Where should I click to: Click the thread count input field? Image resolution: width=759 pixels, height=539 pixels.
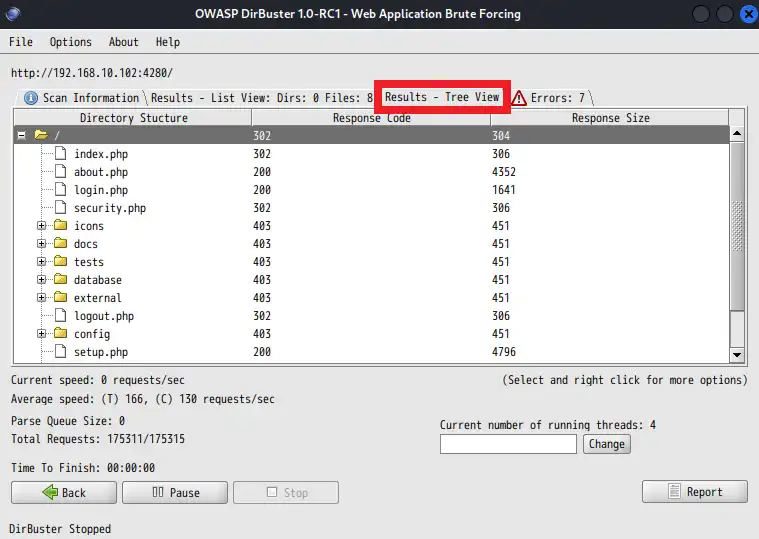(508, 444)
